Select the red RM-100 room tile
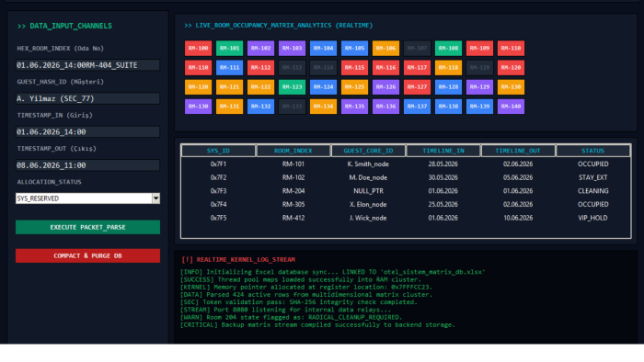 click(x=199, y=48)
